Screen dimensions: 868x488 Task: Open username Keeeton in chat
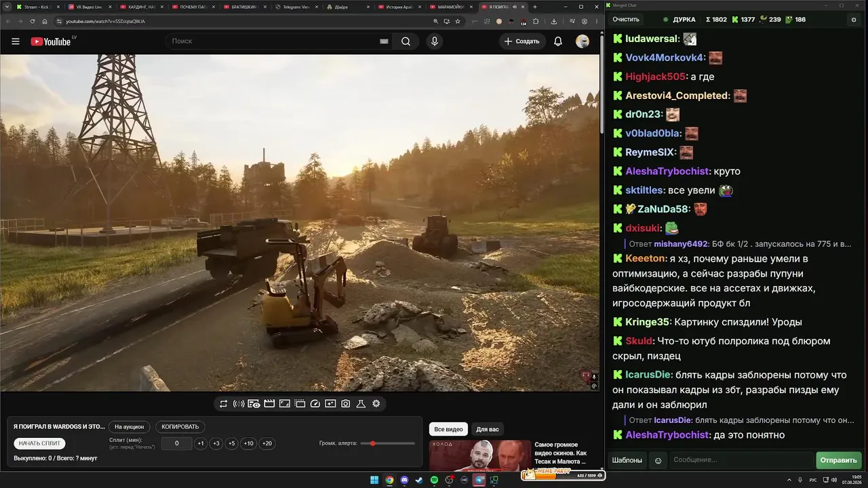646,258
